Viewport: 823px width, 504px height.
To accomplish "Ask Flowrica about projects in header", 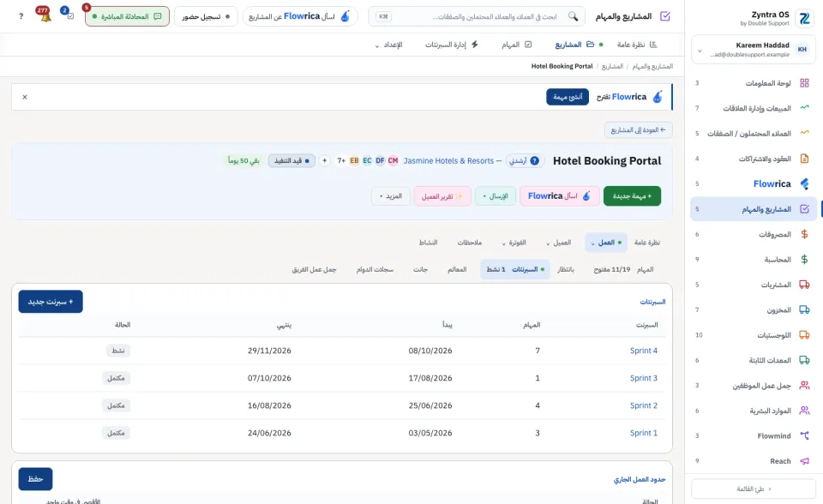I will tap(300, 16).
